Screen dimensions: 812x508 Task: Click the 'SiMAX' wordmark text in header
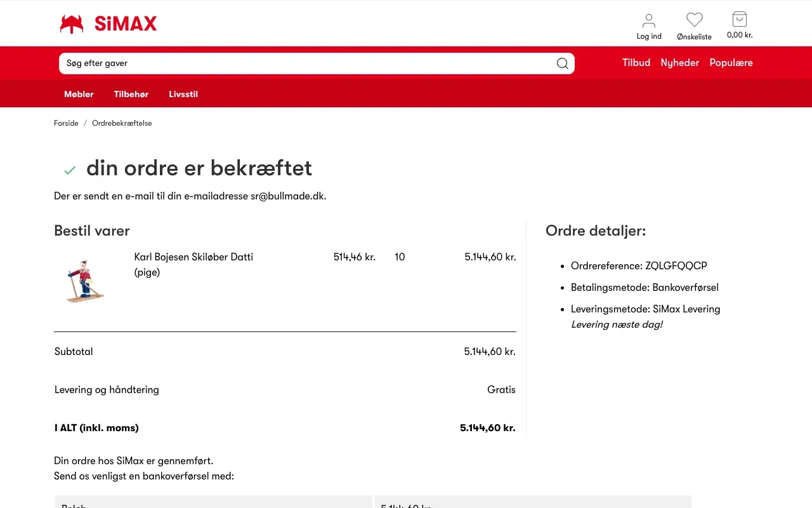point(126,24)
